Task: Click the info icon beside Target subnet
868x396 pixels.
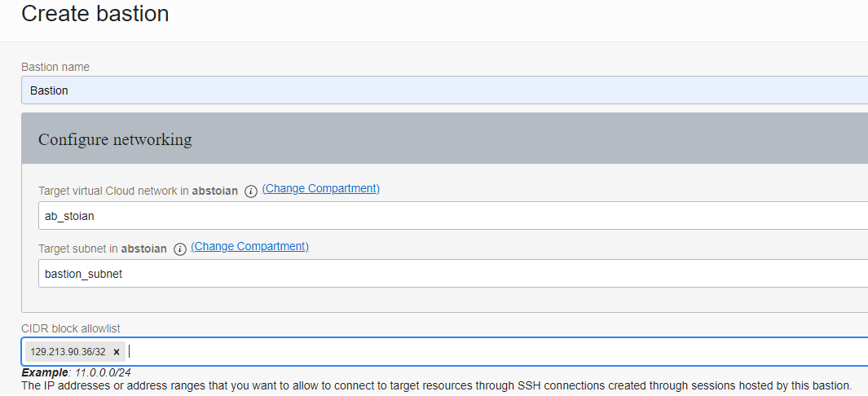Action: (180, 249)
